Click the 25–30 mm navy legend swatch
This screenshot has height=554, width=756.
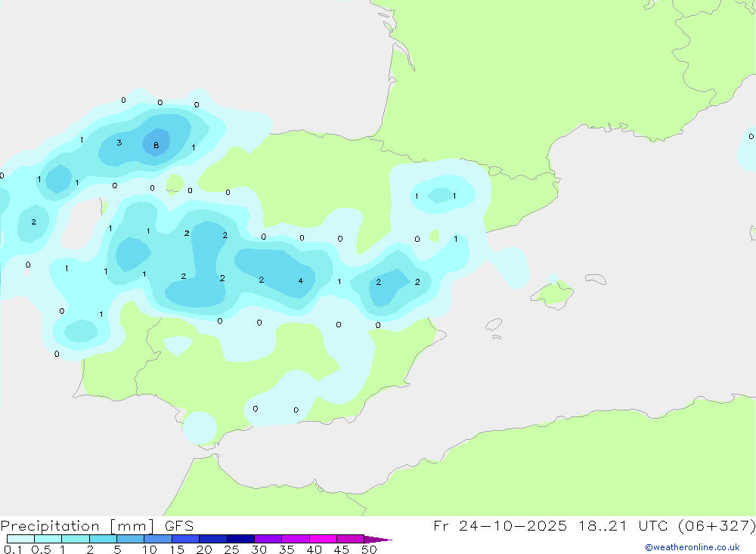240,539
